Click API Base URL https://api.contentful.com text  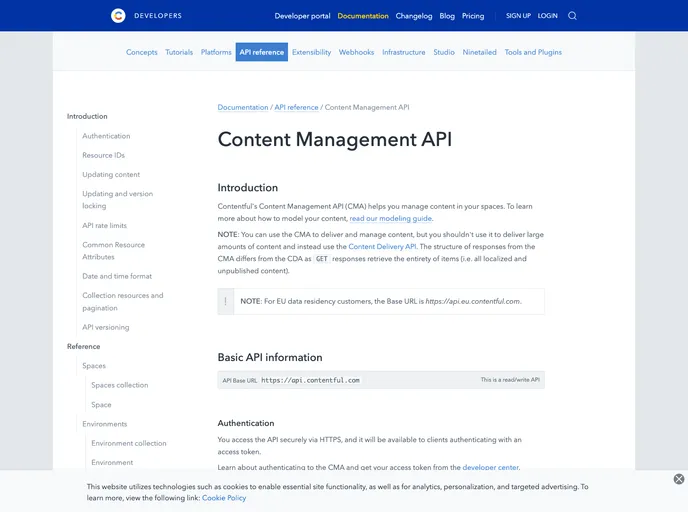click(311, 380)
